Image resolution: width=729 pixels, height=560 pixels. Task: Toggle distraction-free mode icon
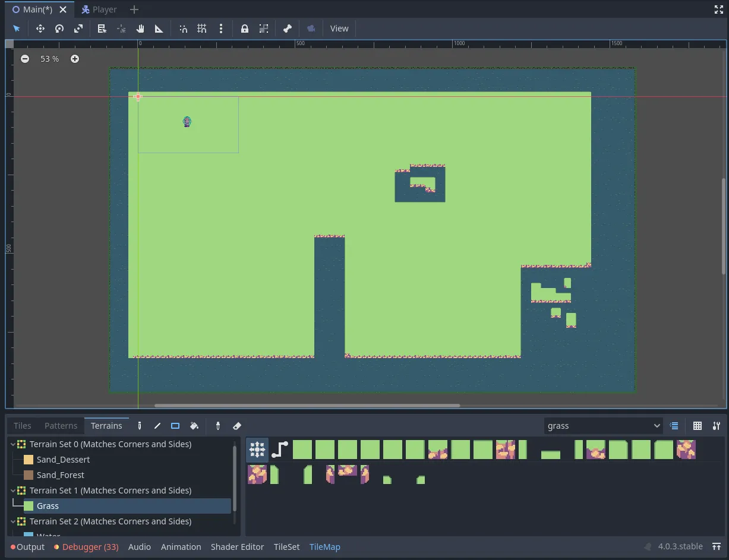pyautogui.click(x=718, y=10)
